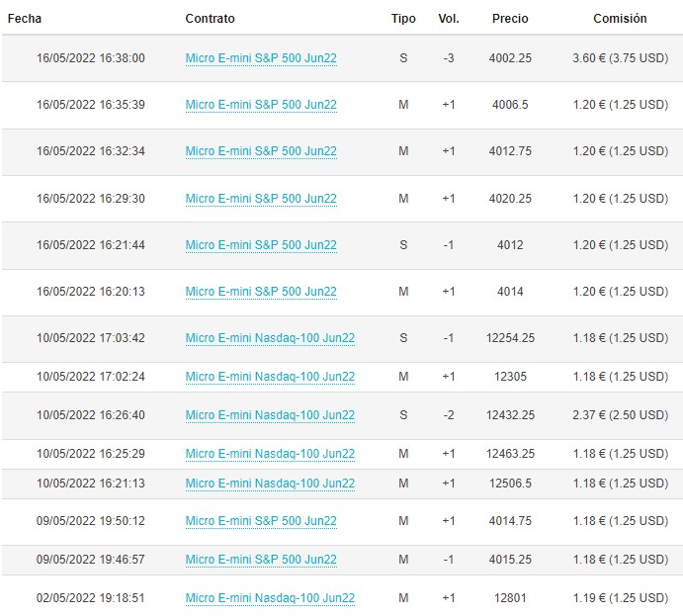Open S&P 500 contract link at 19:50:12
Viewport: 683px width, 616px height.
coord(261,521)
